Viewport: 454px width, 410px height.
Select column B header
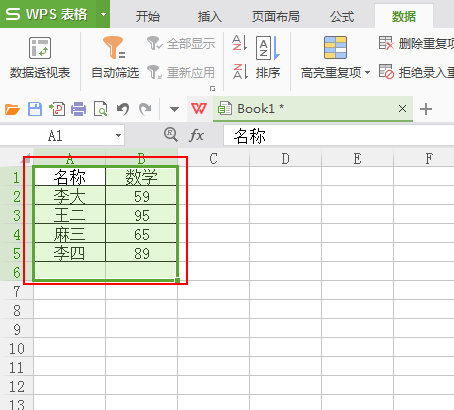pyautogui.click(x=141, y=159)
